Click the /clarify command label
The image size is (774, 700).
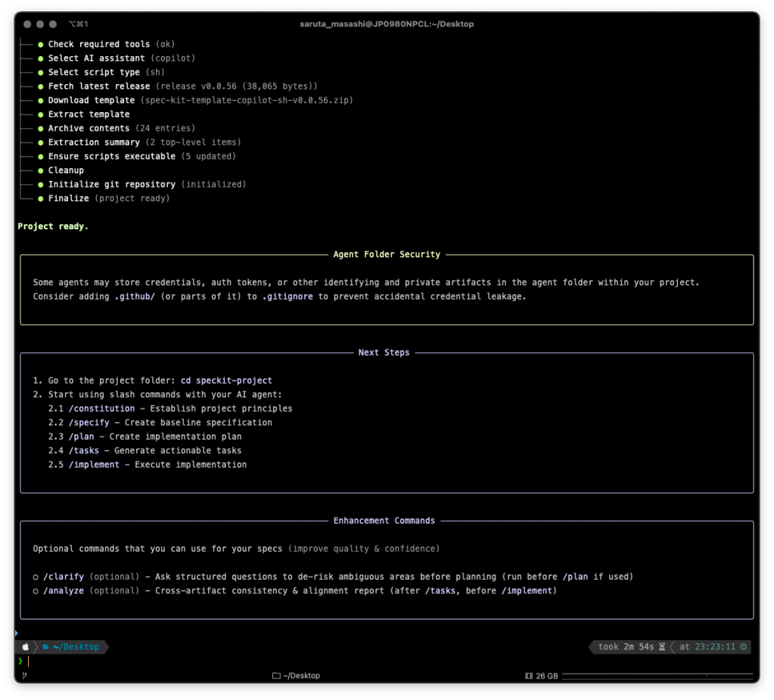(64, 576)
